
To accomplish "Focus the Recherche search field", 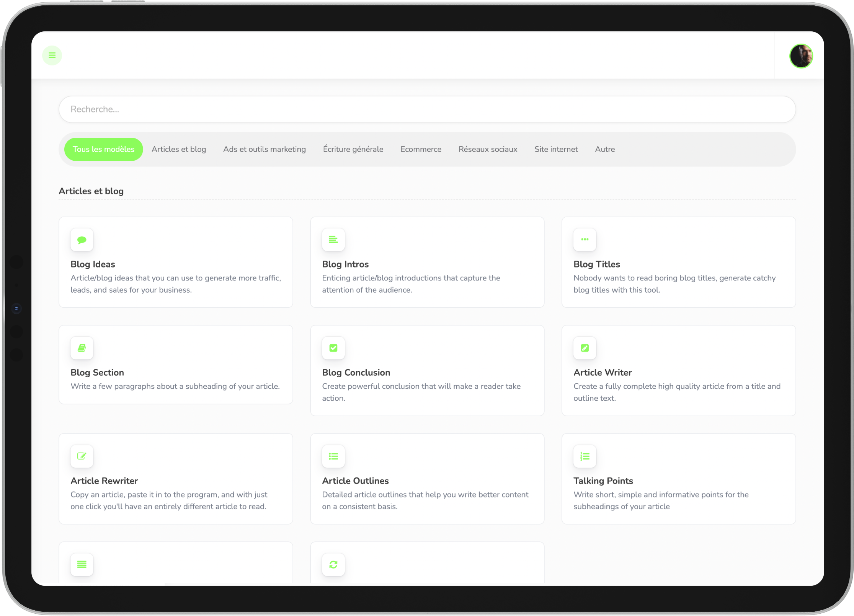I will (427, 109).
